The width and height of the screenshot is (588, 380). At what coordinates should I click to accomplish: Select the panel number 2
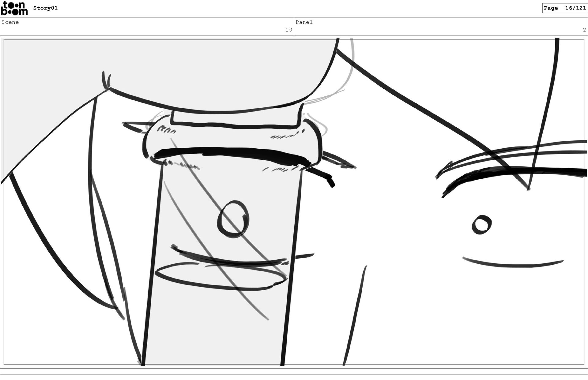(x=584, y=30)
